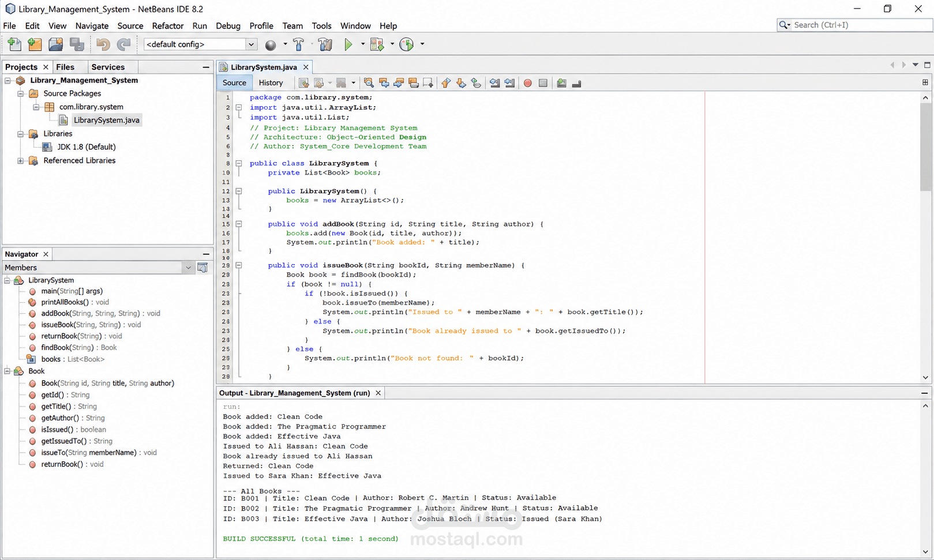Click the Undo arrow icon
The image size is (934, 560).
point(103,44)
